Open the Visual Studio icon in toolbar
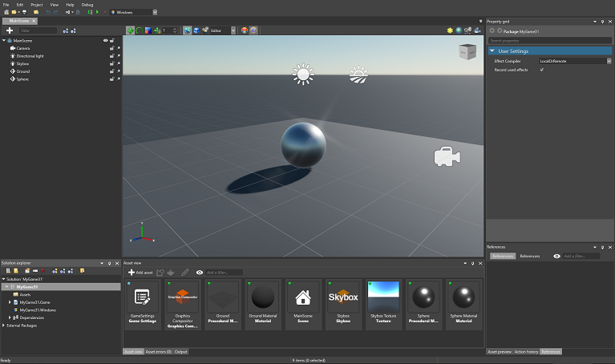The image size is (615, 364). point(68,12)
